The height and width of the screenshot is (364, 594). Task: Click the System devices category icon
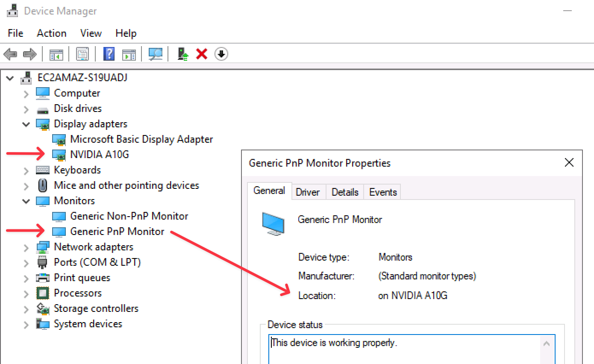point(43,324)
